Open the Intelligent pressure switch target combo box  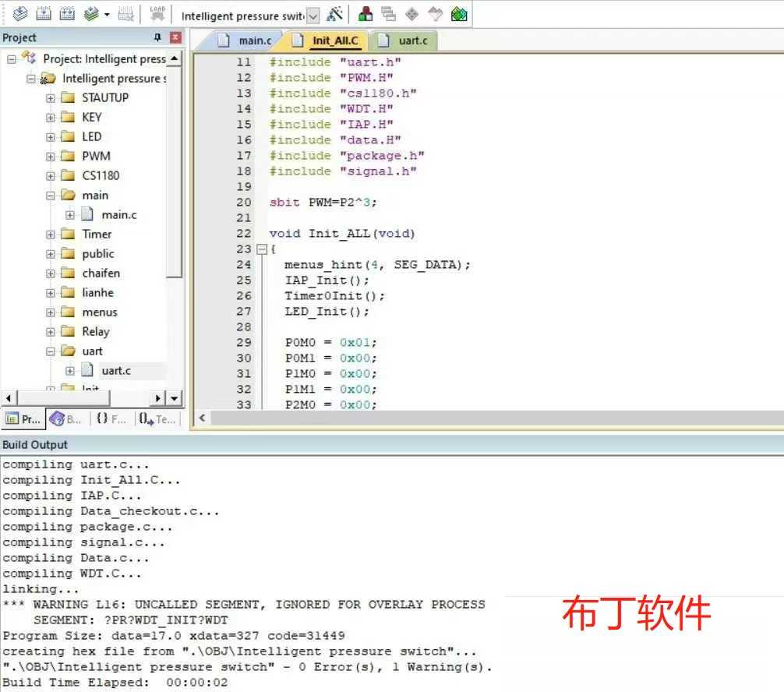(313, 16)
